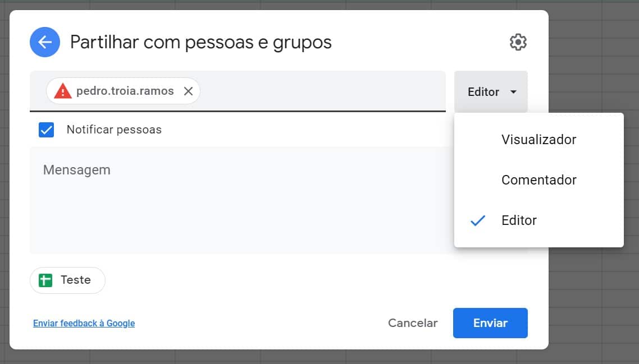The image size is (639, 364).
Task: Click the green Sheets icon beside Teste
Action: [x=45, y=280]
